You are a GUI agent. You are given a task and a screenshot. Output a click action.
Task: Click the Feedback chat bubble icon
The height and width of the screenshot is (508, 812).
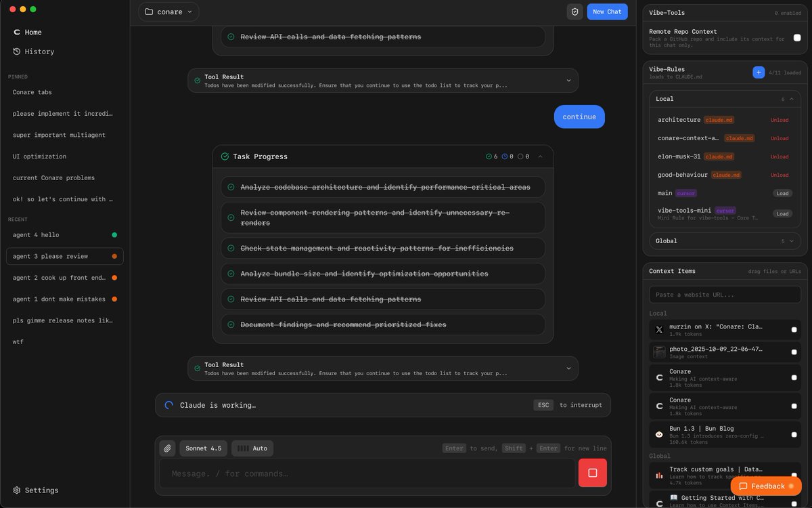pyautogui.click(x=743, y=486)
